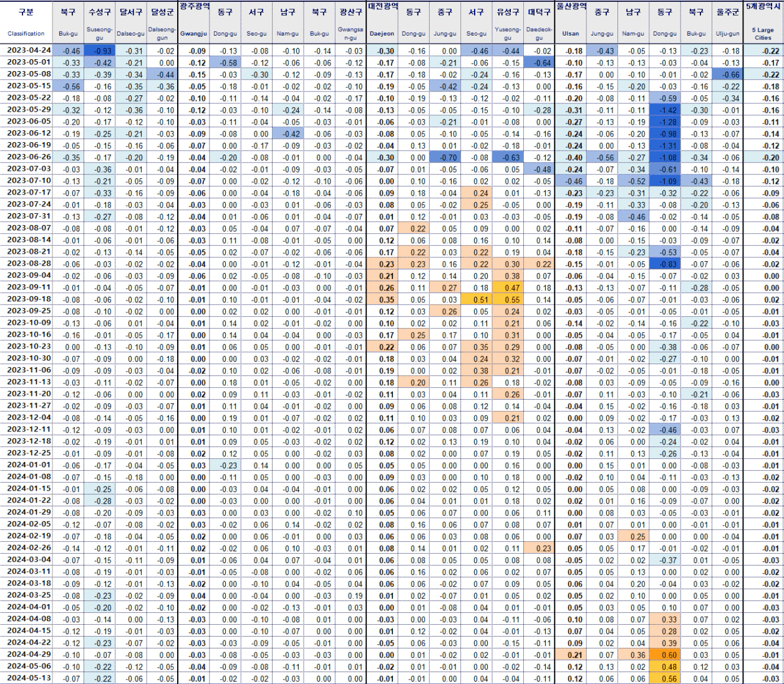This screenshot has width=784, height=684.
Task: Select the 울주군 Ulju-gun column header
Action: coord(727,22)
